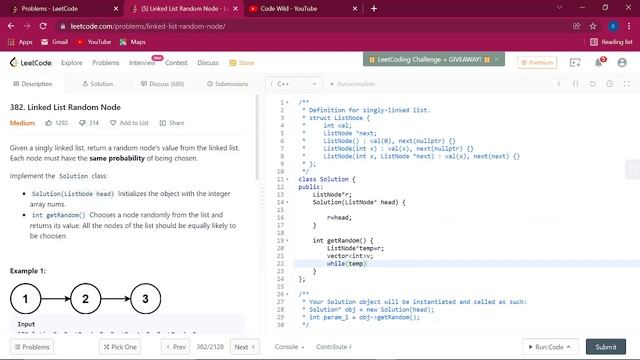The width and height of the screenshot is (640, 360).
Task: Click the browser forward arrow
Action: pyautogui.click(x=27, y=26)
